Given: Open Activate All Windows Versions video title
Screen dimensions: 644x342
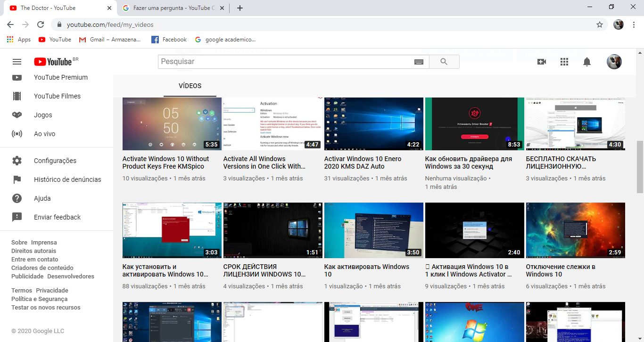Looking at the screenshot, I should [x=264, y=163].
